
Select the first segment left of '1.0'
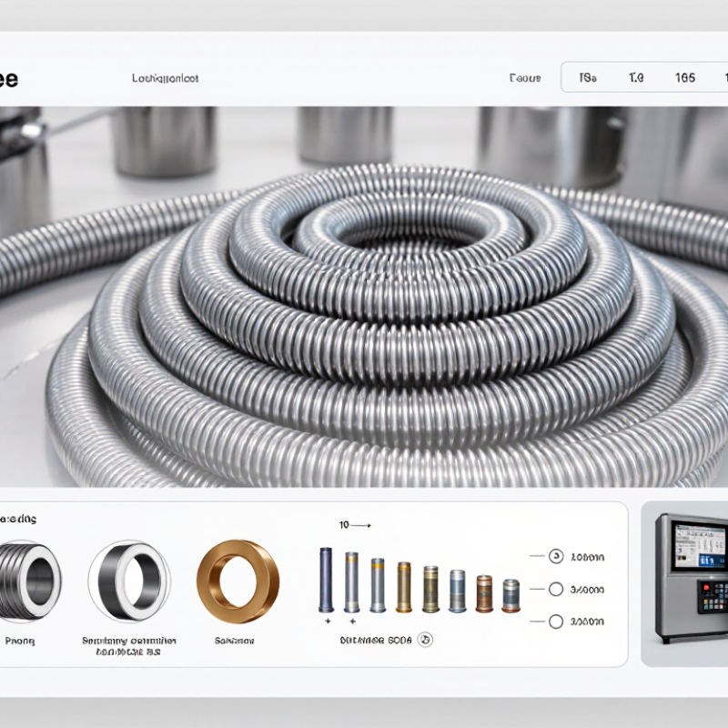[x=588, y=77]
